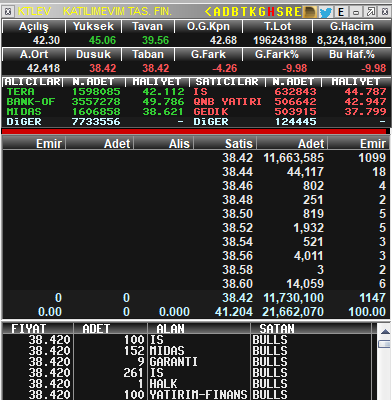The image size is (392, 400).
Task: Click the detach arrow icon in title bar
Action: click(371, 12)
